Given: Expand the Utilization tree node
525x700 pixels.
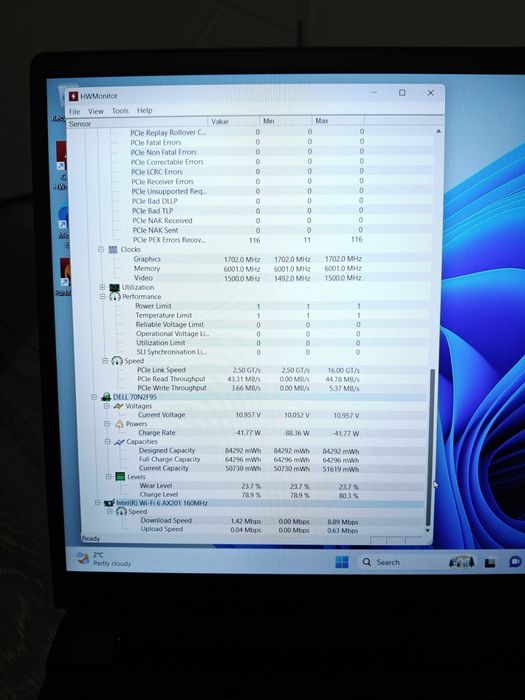Looking at the screenshot, I should click(102, 287).
